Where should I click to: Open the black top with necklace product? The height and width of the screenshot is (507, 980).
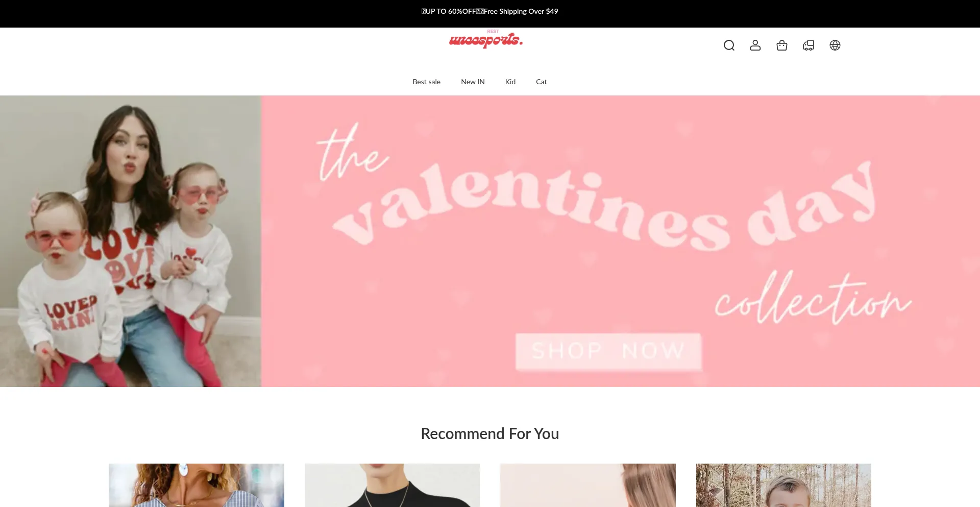point(392,485)
